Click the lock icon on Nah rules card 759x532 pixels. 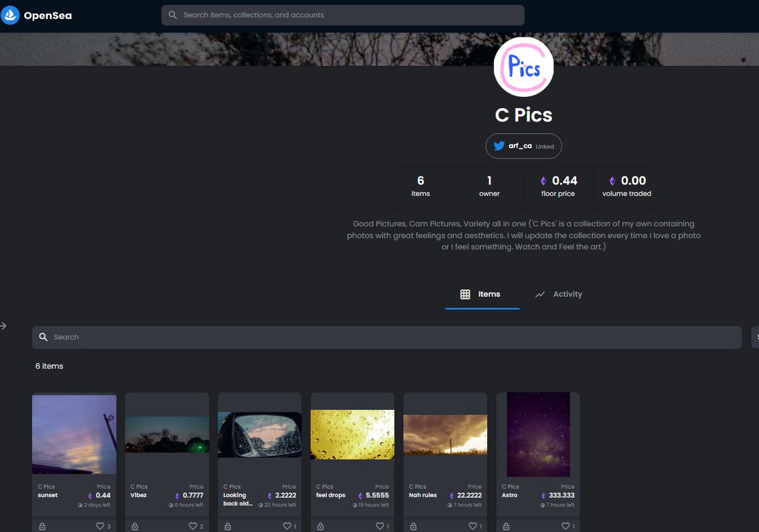coord(414,526)
